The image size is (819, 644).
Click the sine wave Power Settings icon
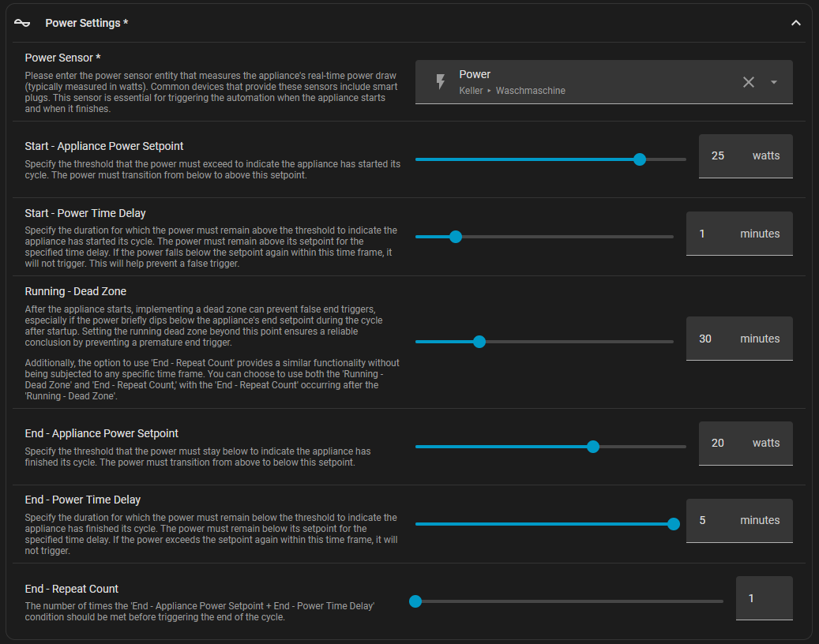coord(22,24)
